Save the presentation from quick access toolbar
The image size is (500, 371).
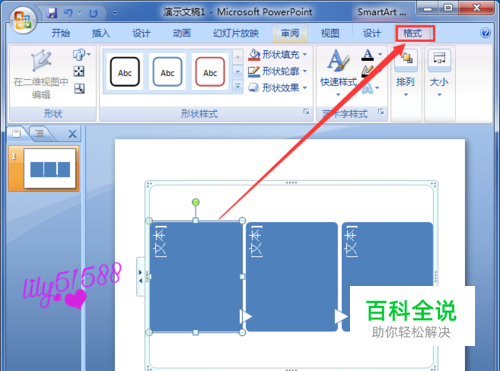coord(52,13)
